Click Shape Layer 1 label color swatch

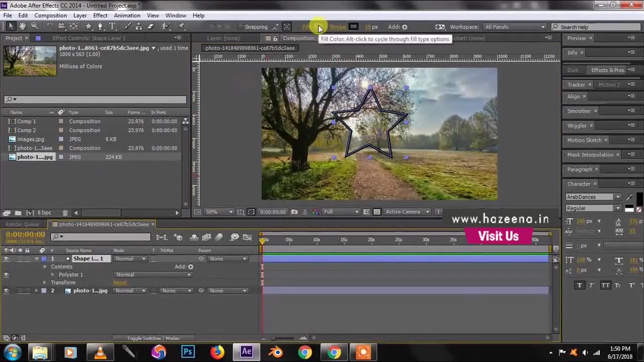tap(44, 258)
